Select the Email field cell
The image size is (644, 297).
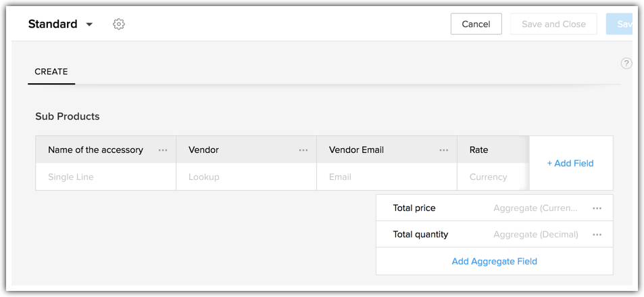[x=387, y=177]
